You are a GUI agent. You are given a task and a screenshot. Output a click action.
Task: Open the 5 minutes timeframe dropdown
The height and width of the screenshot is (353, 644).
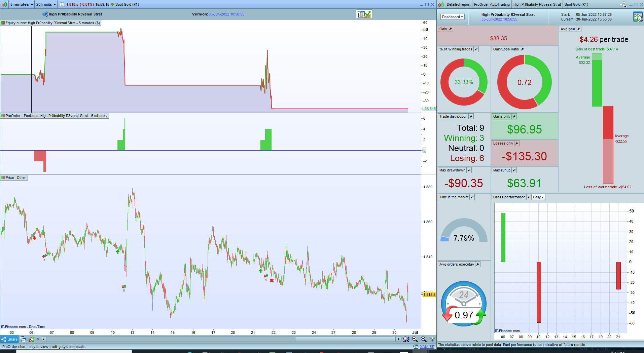[x=22, y=4]
